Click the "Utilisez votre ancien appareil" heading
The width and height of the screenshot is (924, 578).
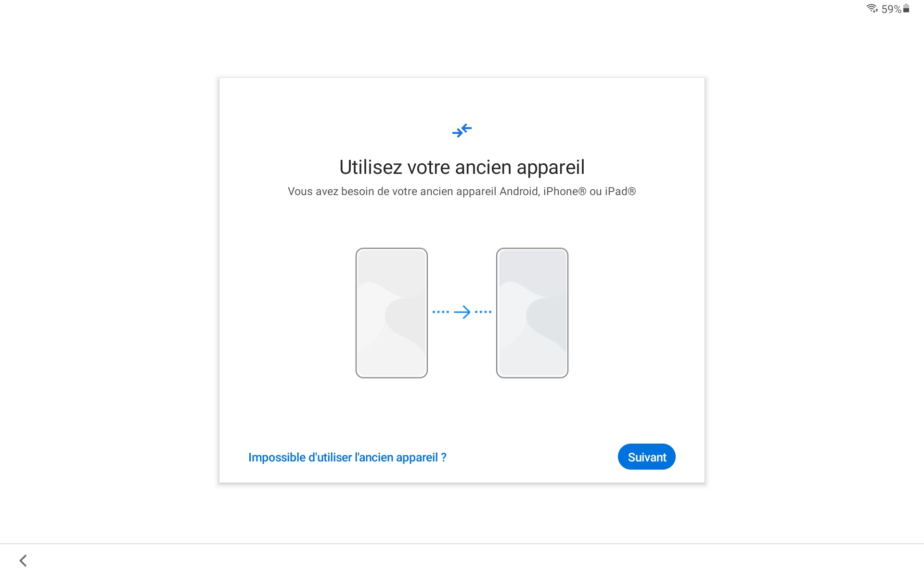pyautogui.click(x=462, y=168)
